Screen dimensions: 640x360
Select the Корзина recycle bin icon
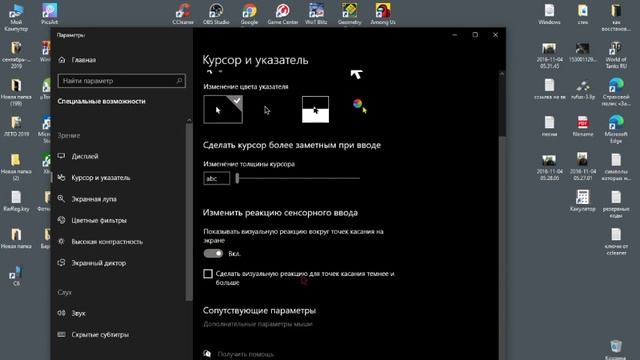[616, 349]
